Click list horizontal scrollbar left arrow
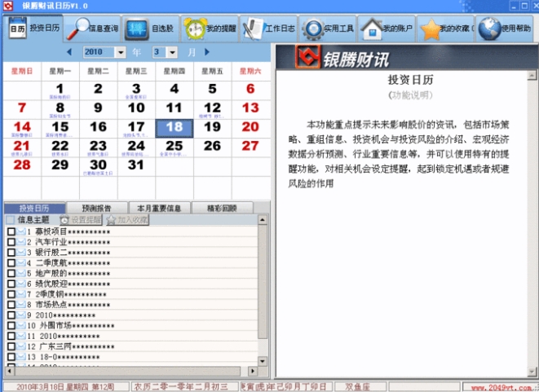This screenshot has height=392, width=539. point(9,371)
